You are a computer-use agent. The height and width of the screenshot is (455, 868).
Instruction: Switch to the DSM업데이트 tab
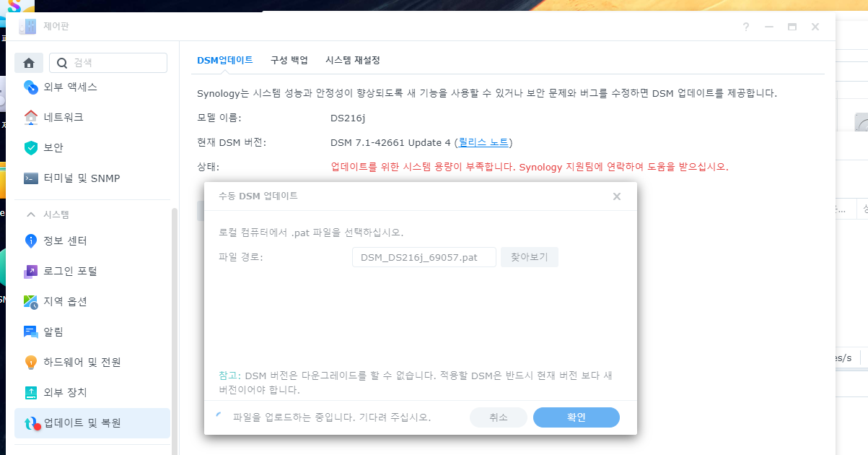point(225,60)
